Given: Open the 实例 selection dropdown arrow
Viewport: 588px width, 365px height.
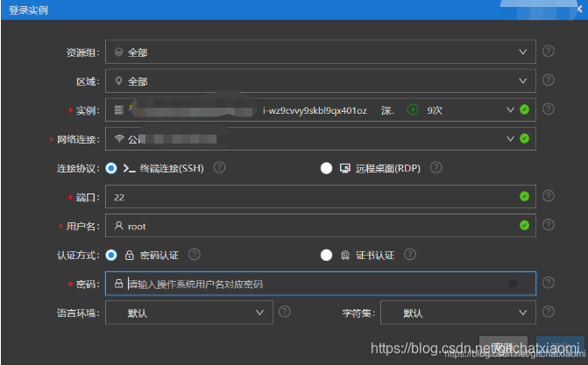Looking at the screenshot, I should (x=510, y=109).
